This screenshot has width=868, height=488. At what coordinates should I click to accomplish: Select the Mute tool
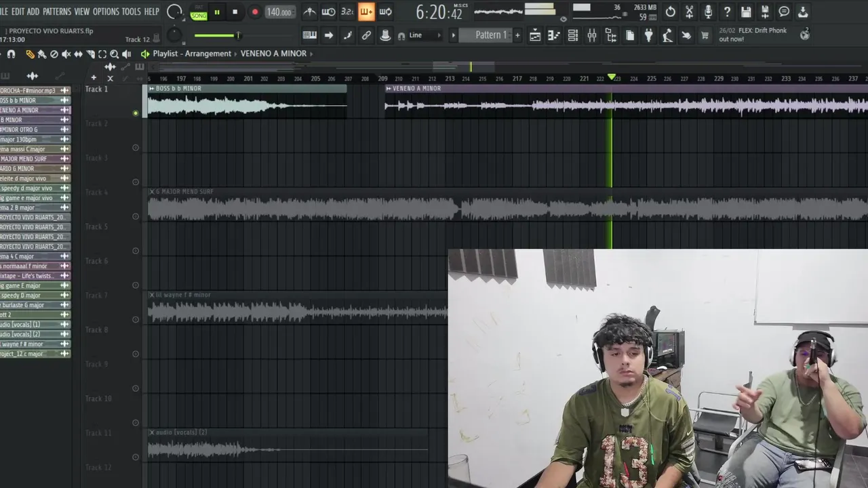pyautogui.click(x=66, y=54)
